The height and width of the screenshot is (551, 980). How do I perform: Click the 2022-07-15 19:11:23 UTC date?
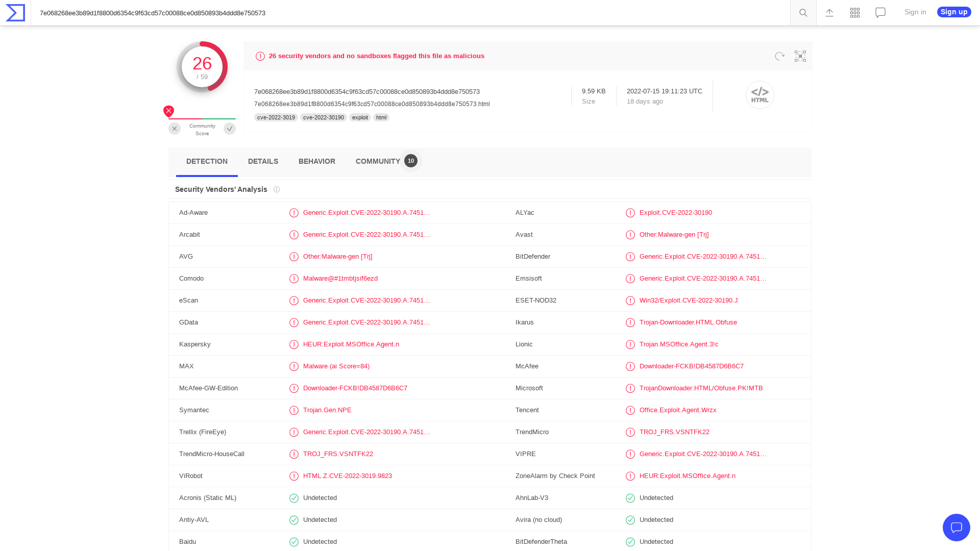click(665, 91)
